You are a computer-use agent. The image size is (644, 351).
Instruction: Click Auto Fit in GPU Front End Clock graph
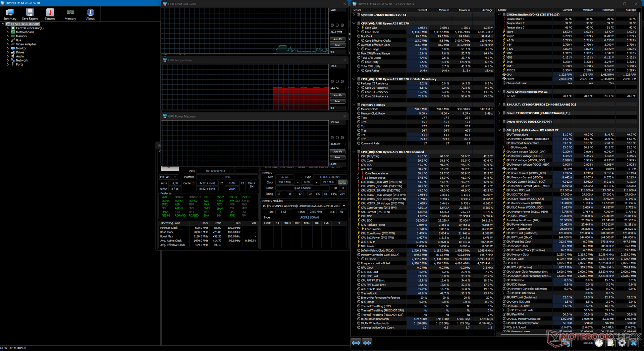click(x=337, y=39)
